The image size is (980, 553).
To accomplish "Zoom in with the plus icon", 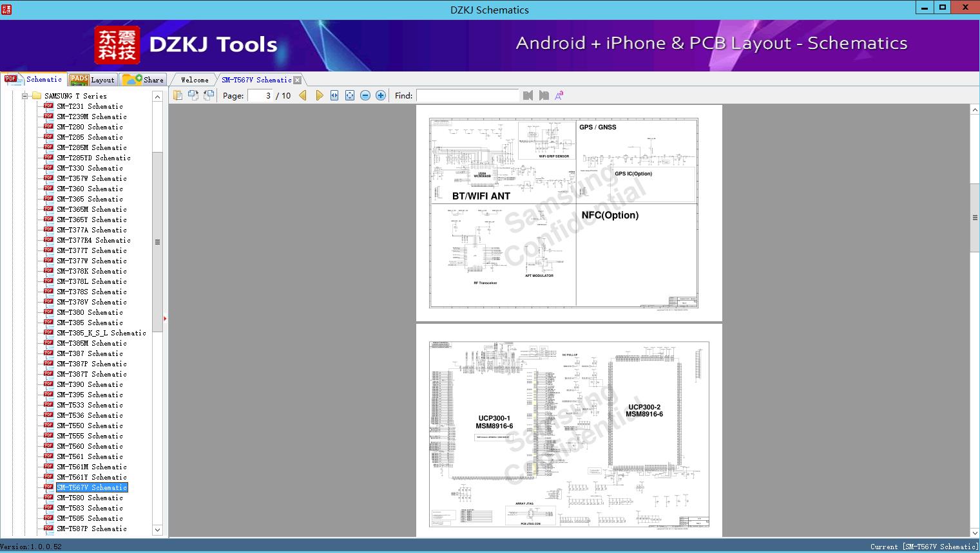I will [381, 95].
